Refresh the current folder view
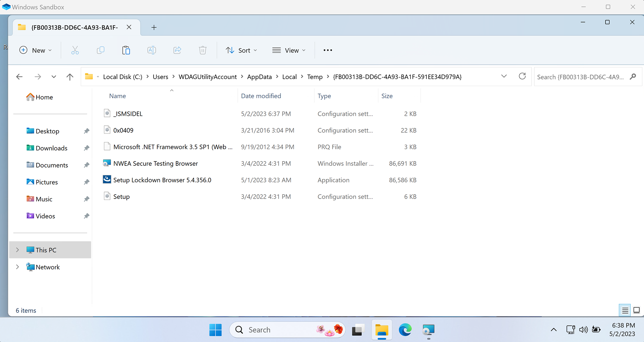This screenshot has width=644, height=342. (x=522, y=76)
